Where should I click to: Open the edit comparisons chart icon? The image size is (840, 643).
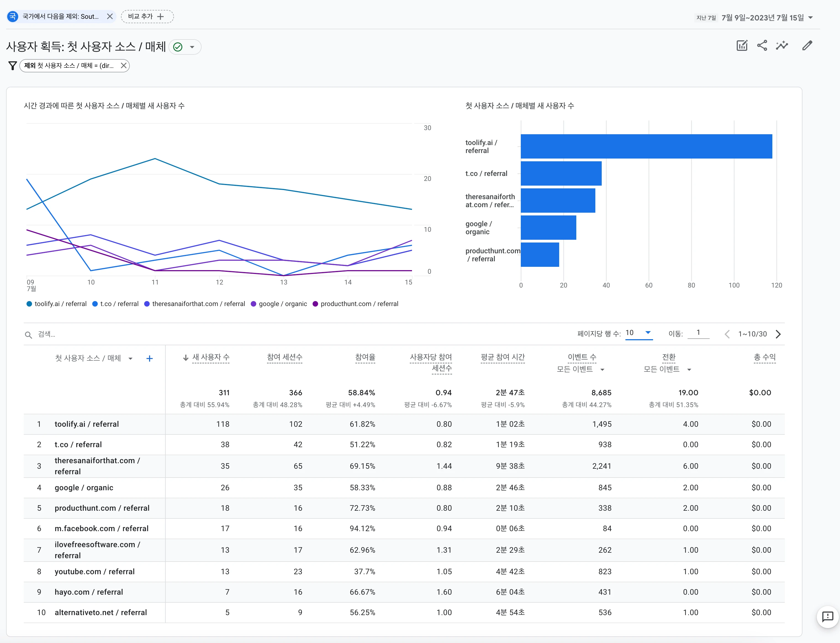coord(742,46)
